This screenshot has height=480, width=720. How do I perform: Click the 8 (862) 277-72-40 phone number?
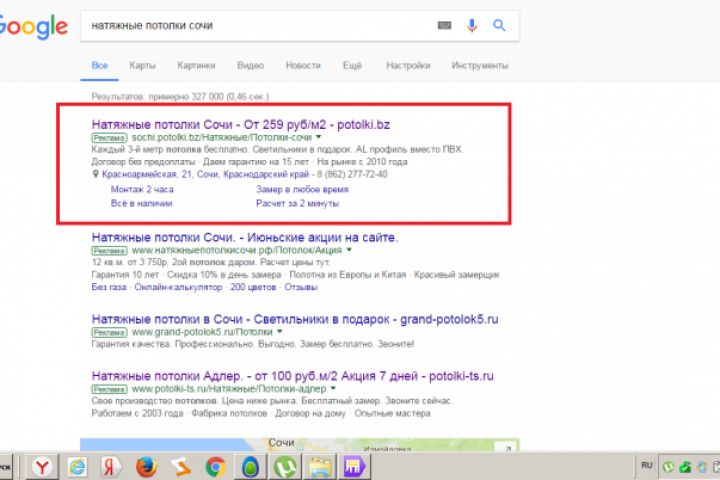(x=352, y=174)
